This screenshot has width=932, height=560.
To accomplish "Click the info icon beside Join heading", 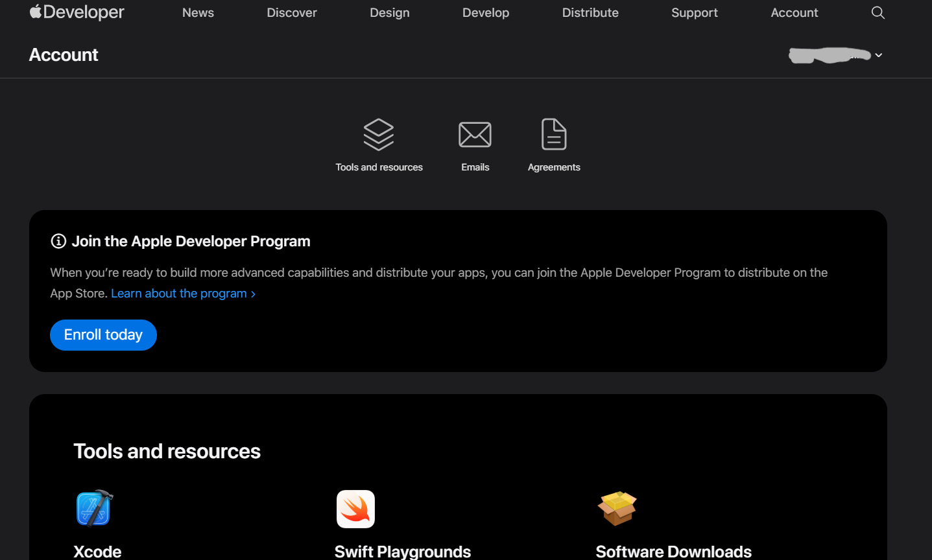I will click(x=58, y=241).
